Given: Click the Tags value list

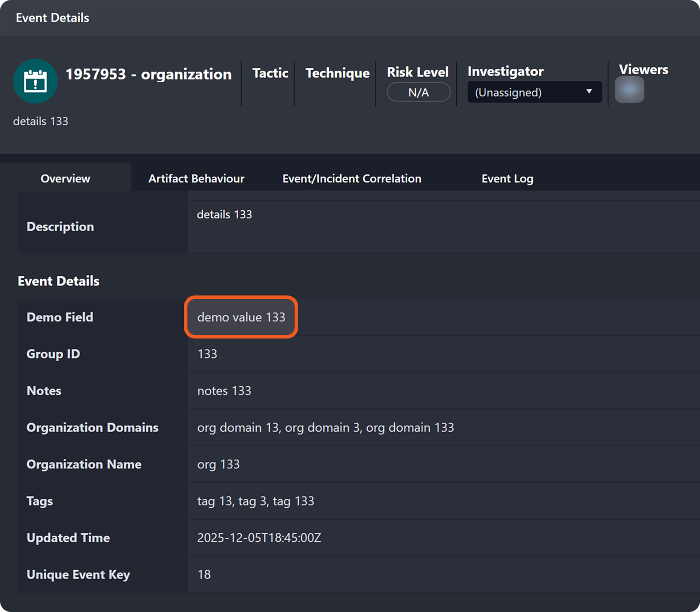Looking at the screenshot, I should (x=256, y=501).
